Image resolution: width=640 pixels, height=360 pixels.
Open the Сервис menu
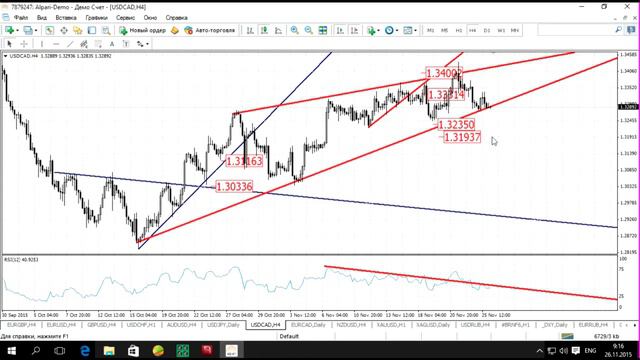(125, 18)
